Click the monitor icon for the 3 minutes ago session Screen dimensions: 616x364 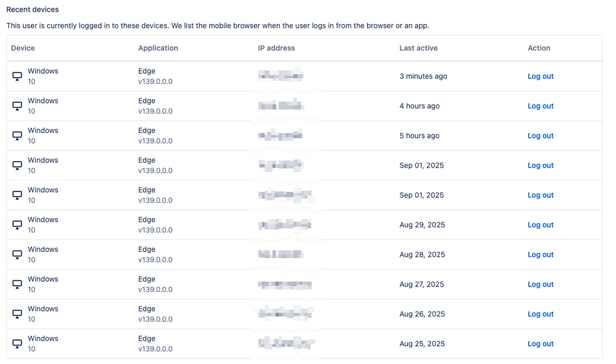pyautogui.click(x=17, y=76)
